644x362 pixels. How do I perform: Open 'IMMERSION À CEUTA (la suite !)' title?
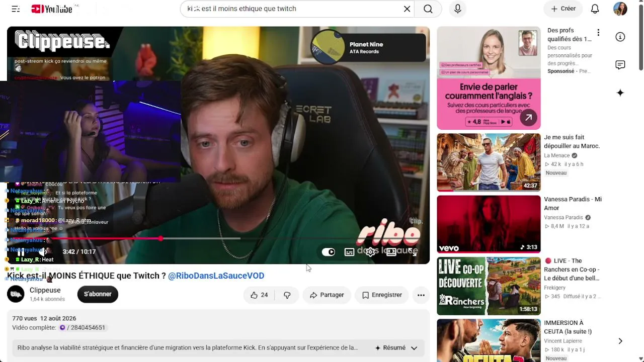pos(568,327)
